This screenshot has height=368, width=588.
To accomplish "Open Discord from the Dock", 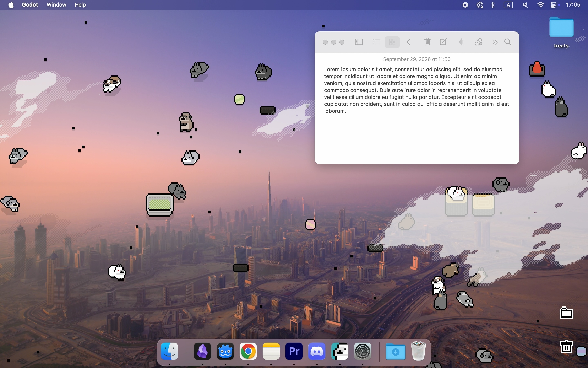I will coord(317,351).
